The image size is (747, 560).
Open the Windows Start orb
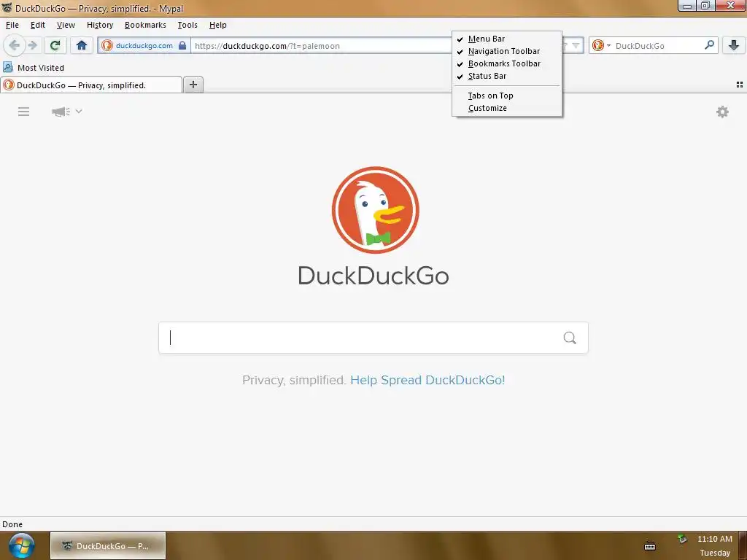tap(22, 545)
